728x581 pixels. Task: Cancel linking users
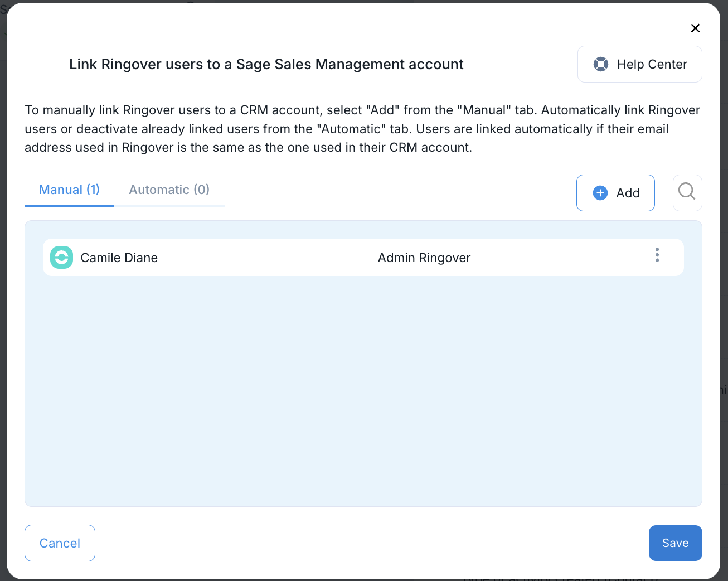(60, 543)
